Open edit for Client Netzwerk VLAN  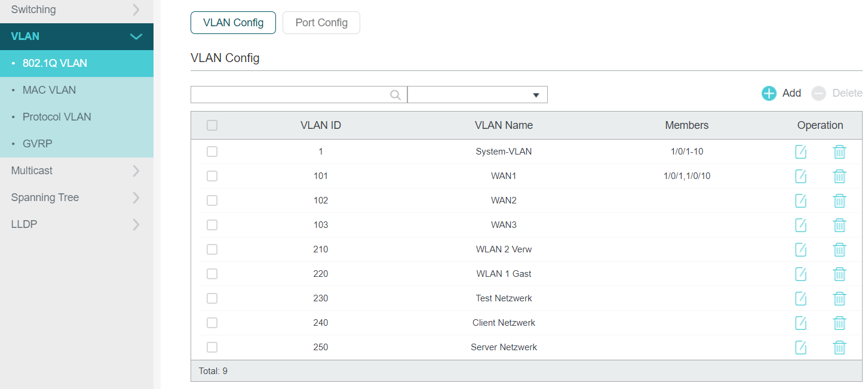(x=800, y=323)
